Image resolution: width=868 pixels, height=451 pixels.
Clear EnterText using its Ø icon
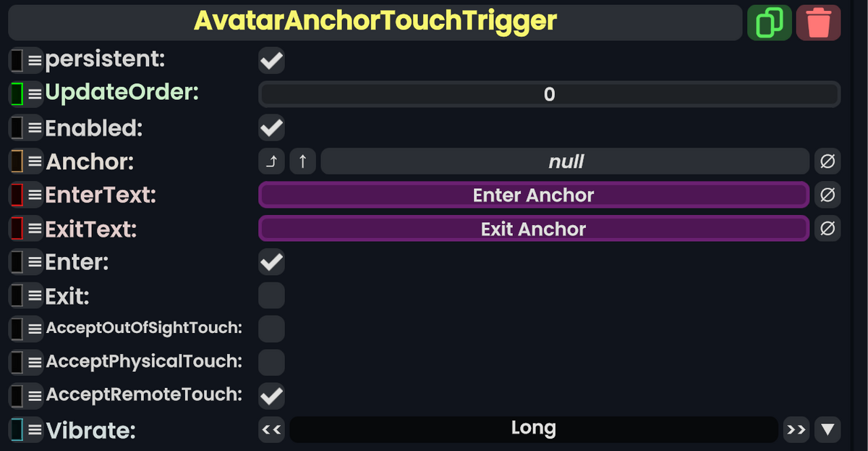[827, 195]
